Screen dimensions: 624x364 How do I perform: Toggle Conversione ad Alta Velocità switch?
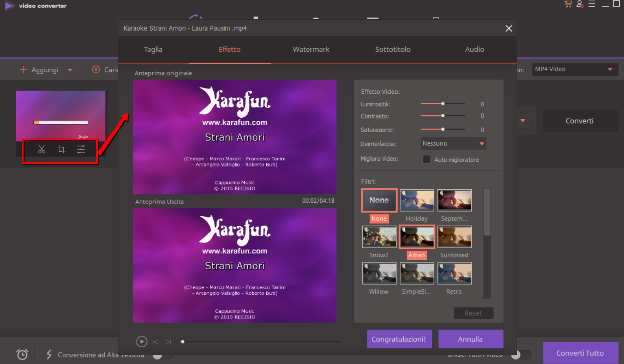[x=162, y=355]
